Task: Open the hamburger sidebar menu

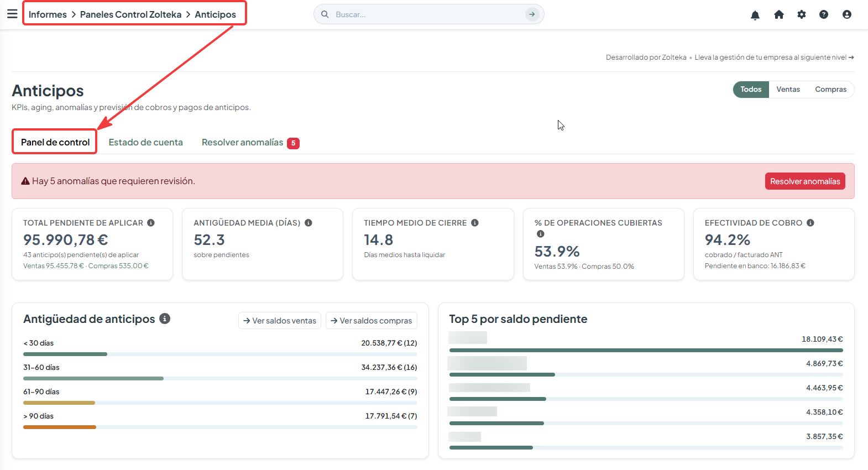Action: coord(12,14)
